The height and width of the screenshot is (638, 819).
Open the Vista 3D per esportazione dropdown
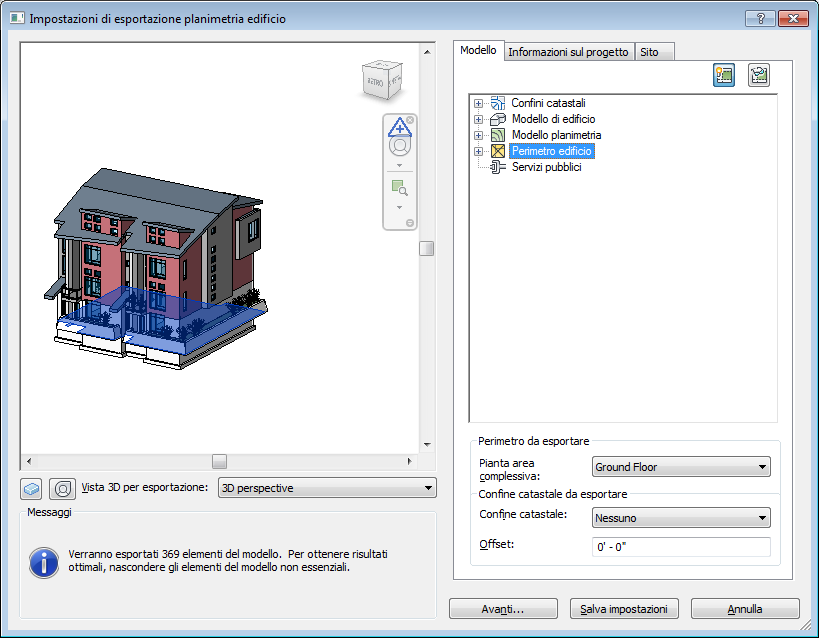pos(327,488)
